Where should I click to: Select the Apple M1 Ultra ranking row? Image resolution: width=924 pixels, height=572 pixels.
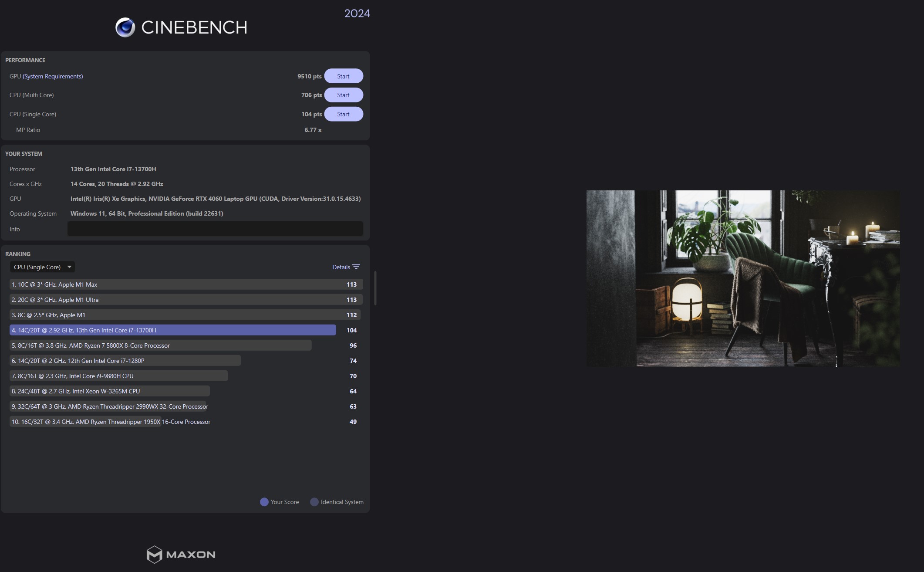click(x=186, y=300)
